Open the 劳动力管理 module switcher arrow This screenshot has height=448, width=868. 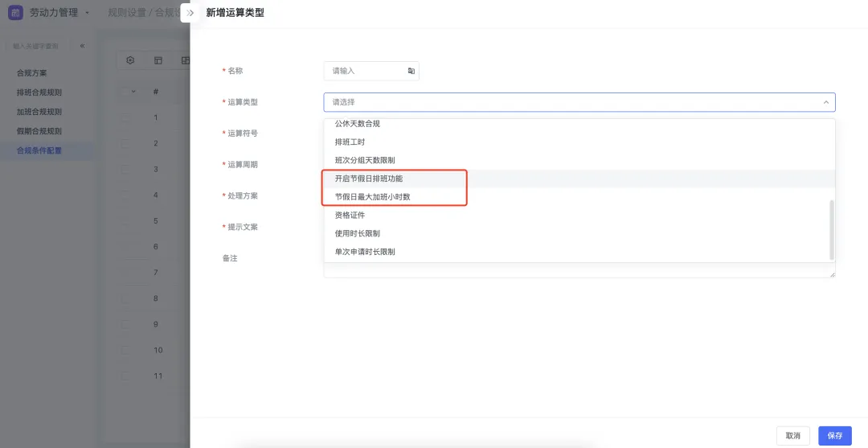coord(87,13)
